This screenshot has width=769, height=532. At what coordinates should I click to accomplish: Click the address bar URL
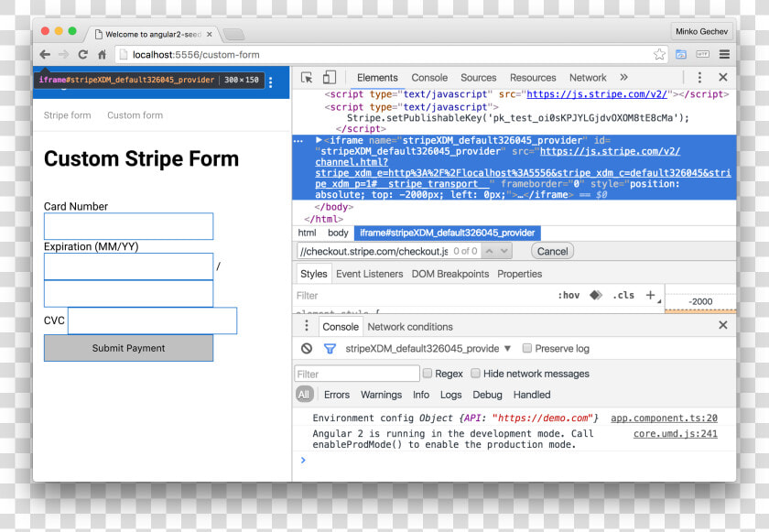[x=196, y=54]
